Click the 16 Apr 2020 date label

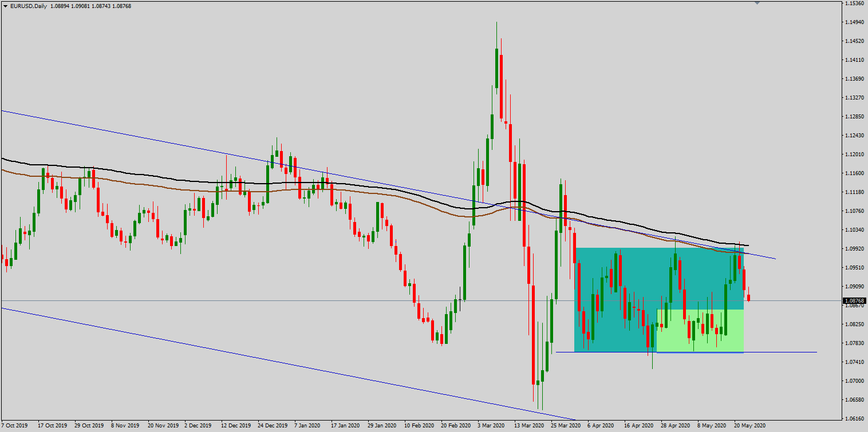point(638,426)
